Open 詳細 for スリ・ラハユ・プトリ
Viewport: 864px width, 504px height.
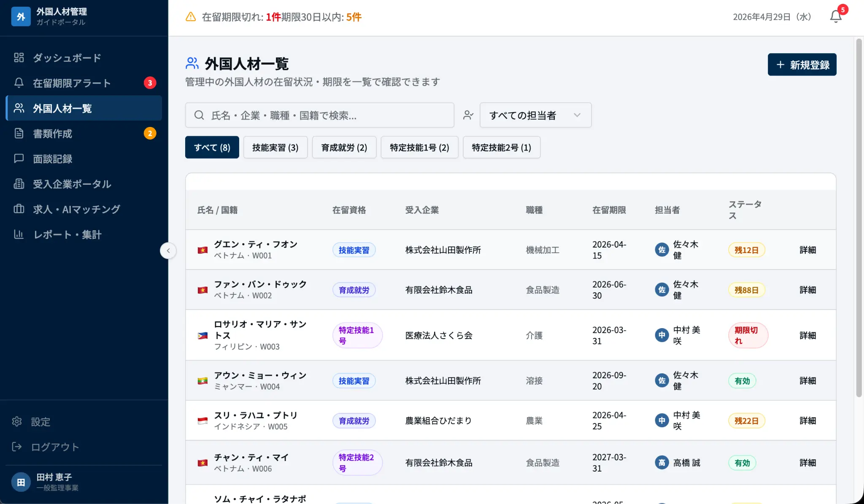pos(808,421)
